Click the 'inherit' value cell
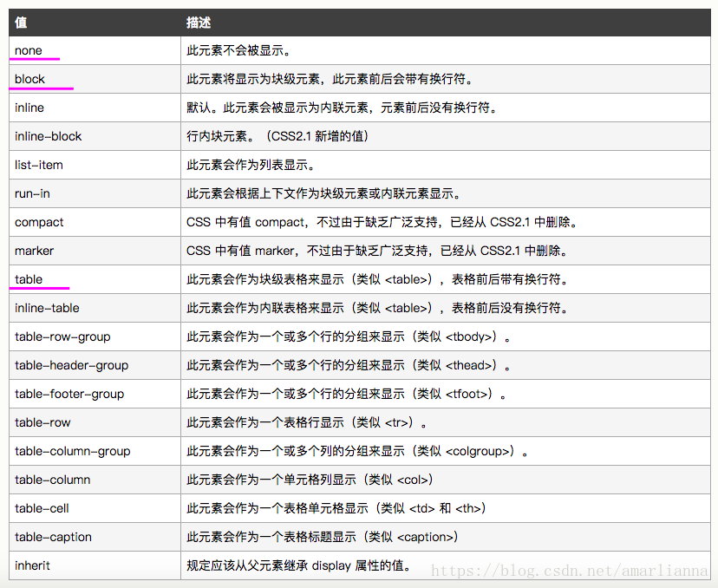 coord(95,565)
